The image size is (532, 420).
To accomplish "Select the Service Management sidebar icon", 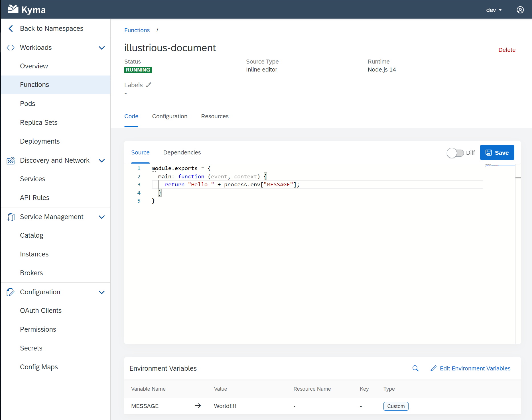I will pyautogui.click(x=11, y=217).
